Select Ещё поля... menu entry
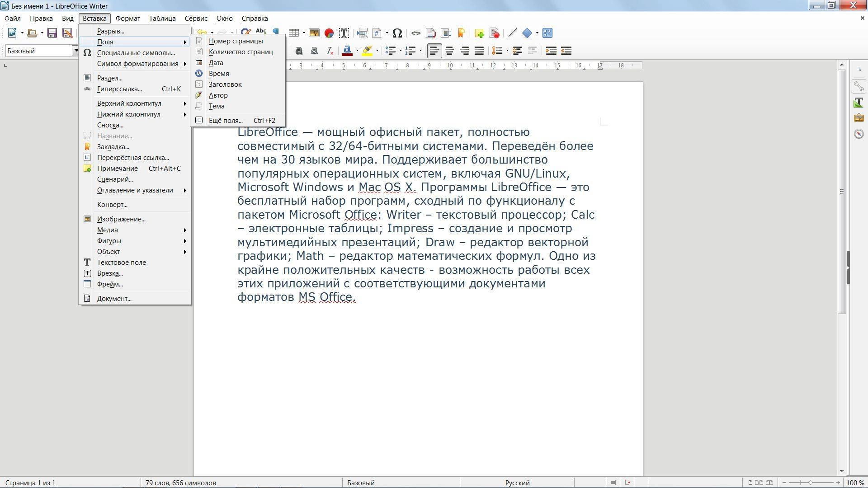 click(x=238, y=121)
